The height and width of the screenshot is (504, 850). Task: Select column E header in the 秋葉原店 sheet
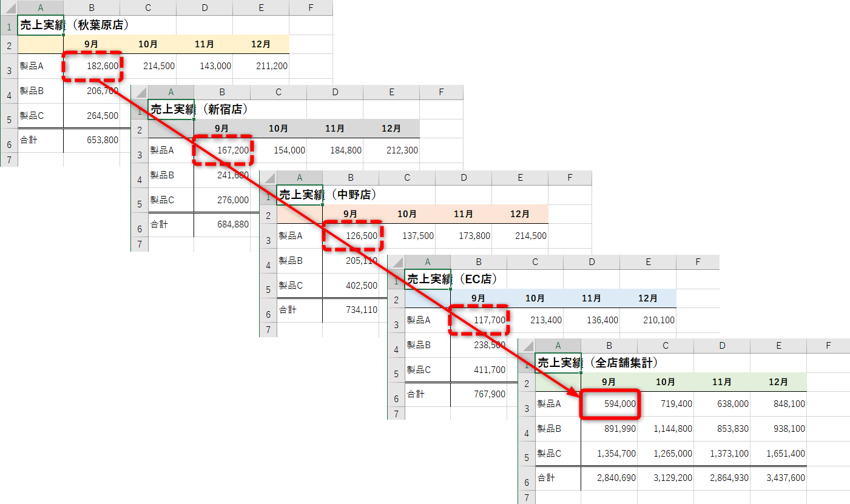click(x=261, y=7)
